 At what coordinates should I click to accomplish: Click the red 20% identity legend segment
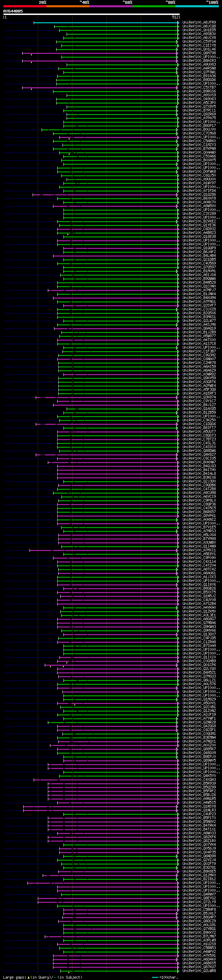pos(25,7)
